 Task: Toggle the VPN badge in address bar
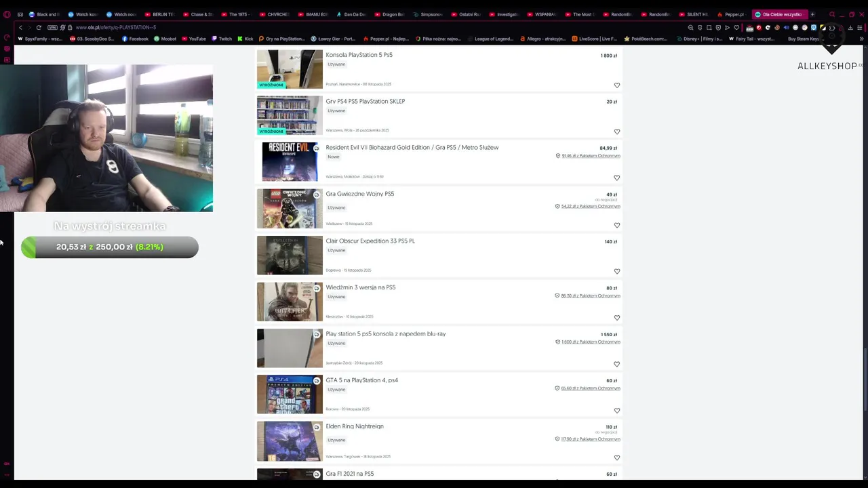pyautogui.click(x=52, y=28)
